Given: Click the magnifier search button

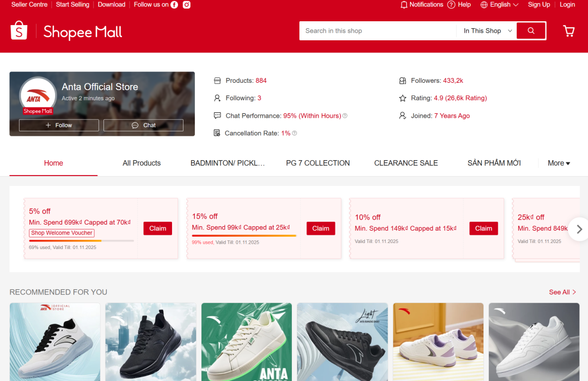Looking at the screenshot, I should pyautogui.click(x=531, y=31).
